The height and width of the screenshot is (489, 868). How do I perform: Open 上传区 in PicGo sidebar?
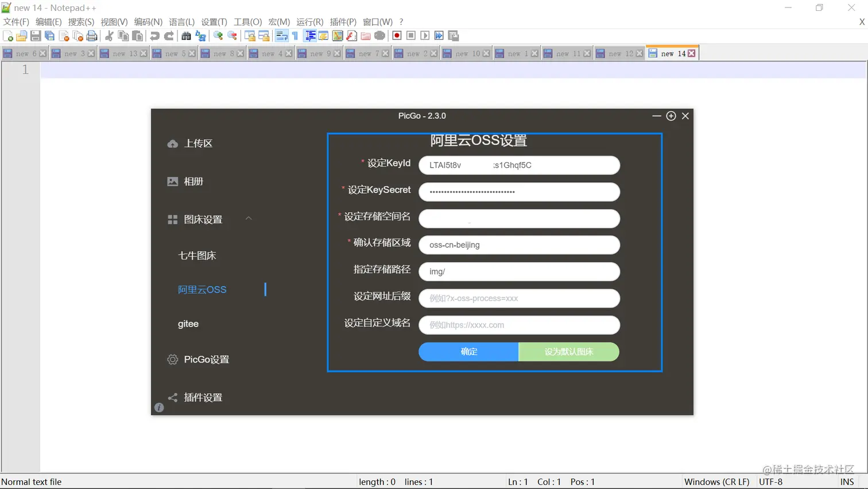tap(189, 143)
